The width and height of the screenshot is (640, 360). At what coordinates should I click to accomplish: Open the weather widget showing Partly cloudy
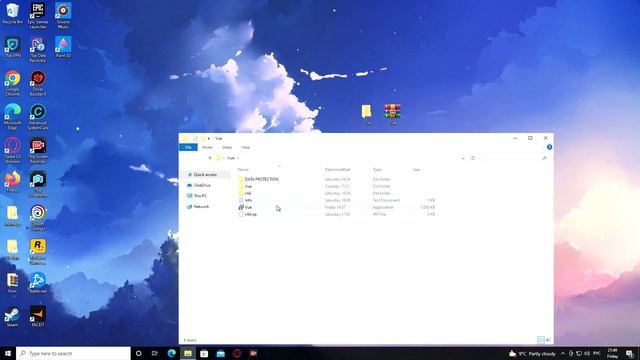(532, 353)
